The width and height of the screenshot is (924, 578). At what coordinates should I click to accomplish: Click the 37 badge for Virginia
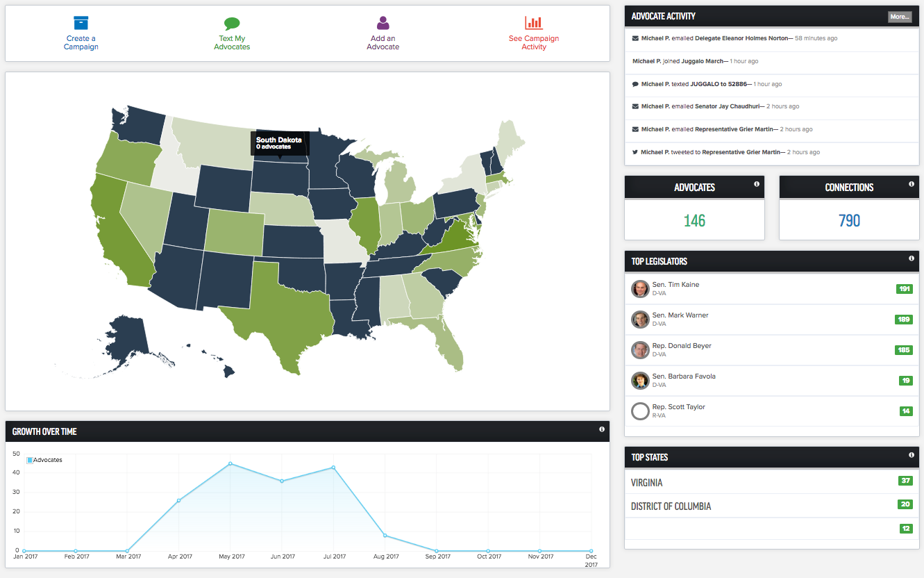click(905, 481)
